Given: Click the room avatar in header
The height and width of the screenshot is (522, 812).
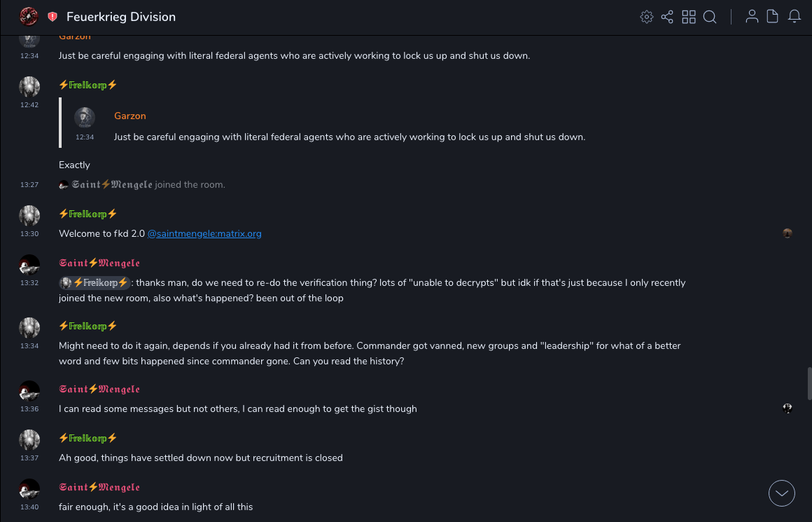Looking at the screenshot, I should click(29, 16).
